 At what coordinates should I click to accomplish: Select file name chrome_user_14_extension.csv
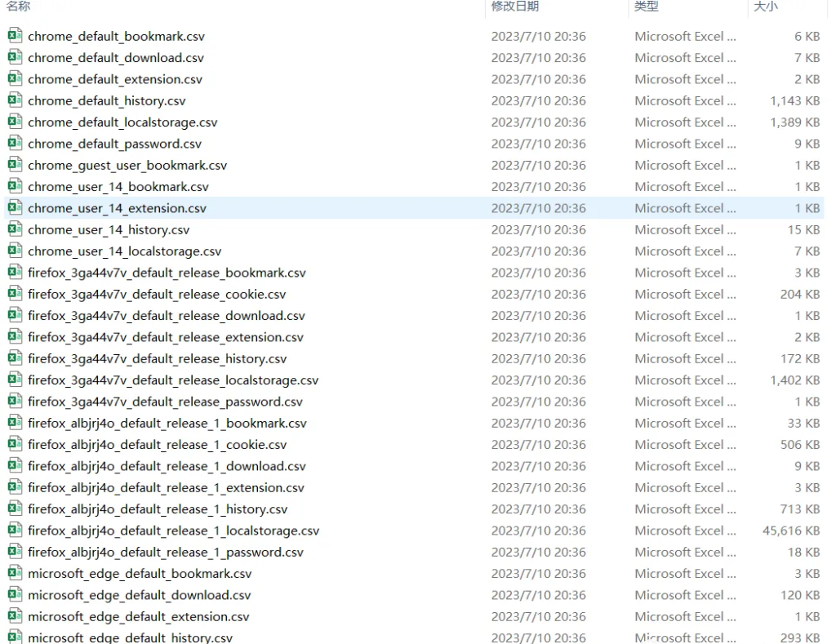pos(118,208)
